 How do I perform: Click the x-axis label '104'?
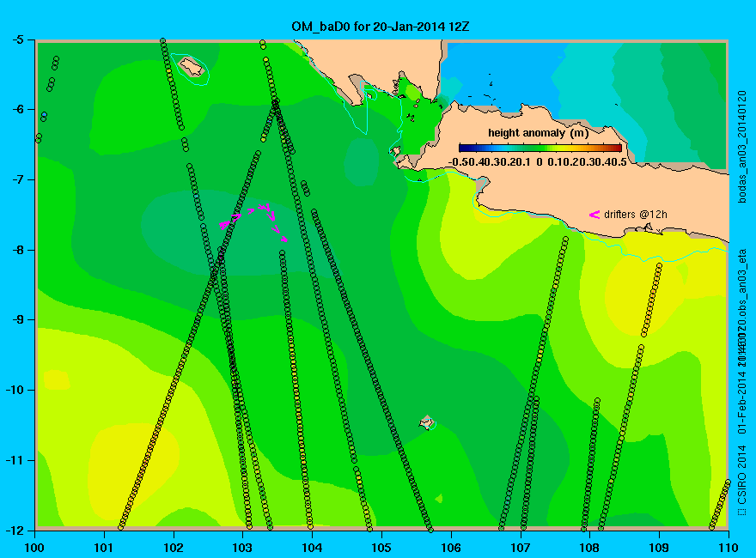(x=312, y=548)
